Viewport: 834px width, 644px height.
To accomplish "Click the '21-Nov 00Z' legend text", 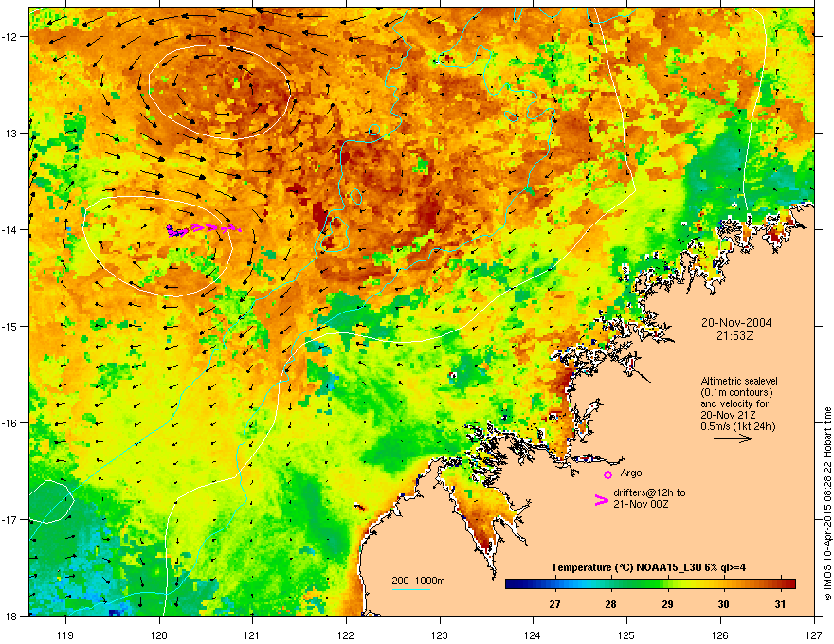I will [641, 504].
